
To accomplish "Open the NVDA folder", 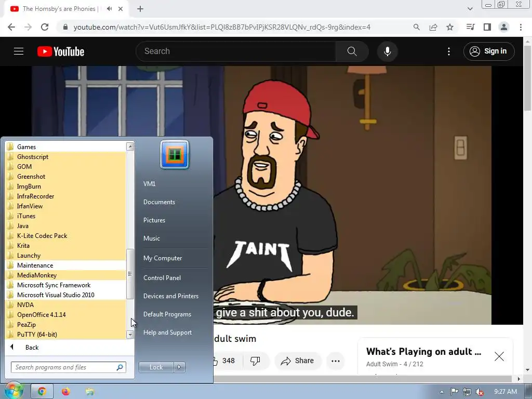I will [66, 304].
